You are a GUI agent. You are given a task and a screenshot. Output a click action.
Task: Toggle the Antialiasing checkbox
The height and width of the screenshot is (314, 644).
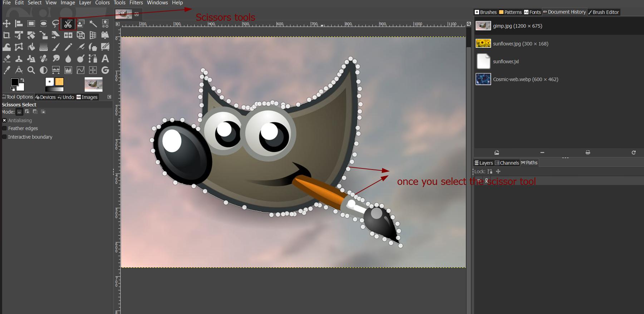[x=4, y=121]
